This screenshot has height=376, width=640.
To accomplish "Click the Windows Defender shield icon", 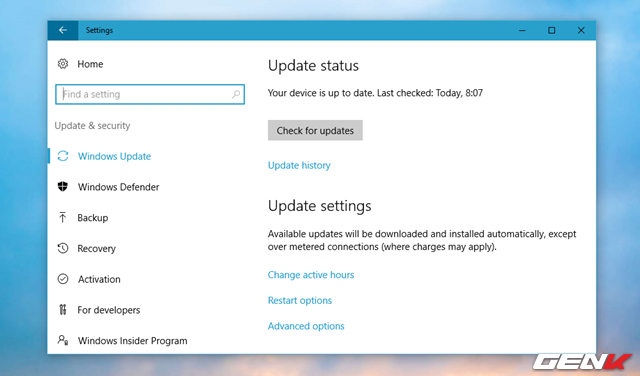I will (x=63, y=187).
